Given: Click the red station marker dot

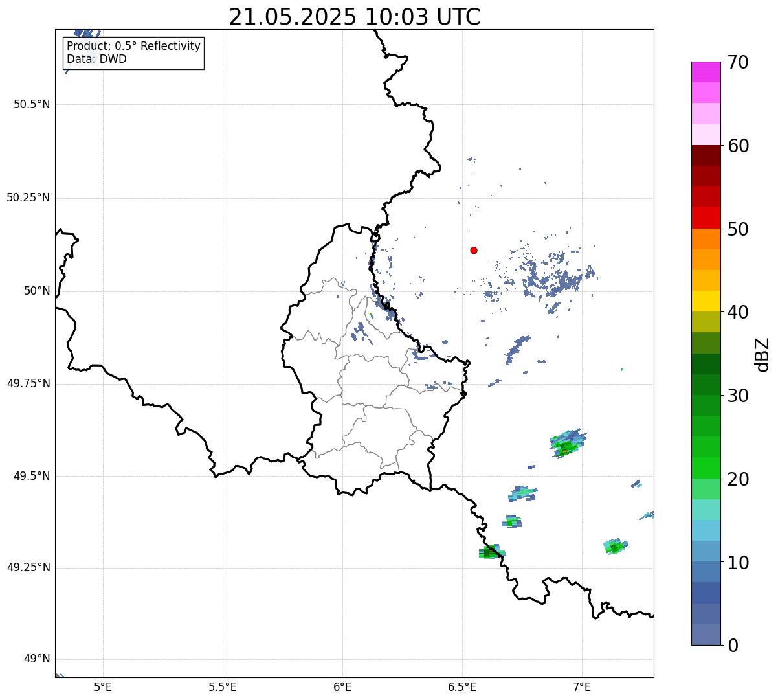Looking at the screenshot, I should tap(474, 250).
